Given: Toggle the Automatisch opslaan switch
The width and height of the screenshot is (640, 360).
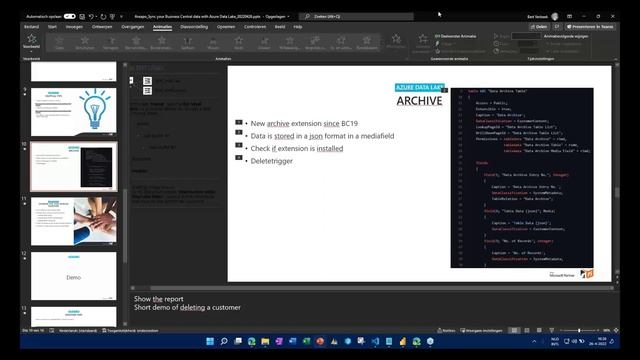Looking at the screenshot, I should (70, 16).
